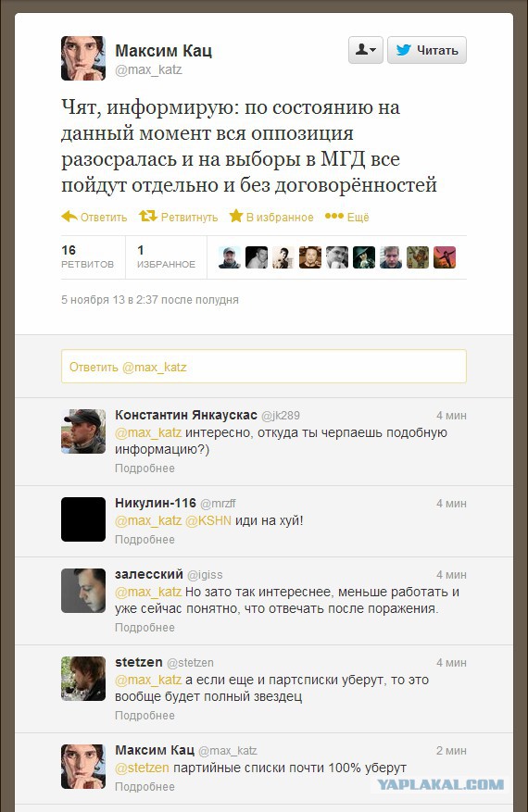
Task: Open Максим Кац's profile avatar at top
Action: tap(82, 58)
